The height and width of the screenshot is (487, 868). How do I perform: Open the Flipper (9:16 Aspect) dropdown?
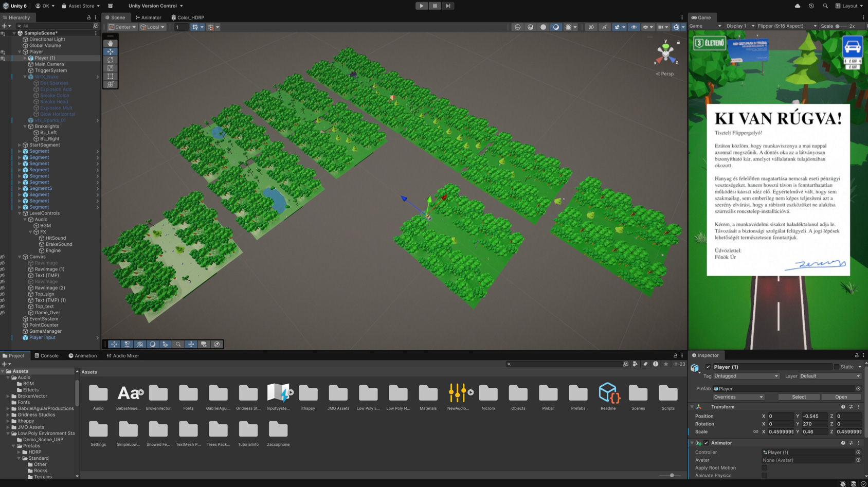point(787,26)
